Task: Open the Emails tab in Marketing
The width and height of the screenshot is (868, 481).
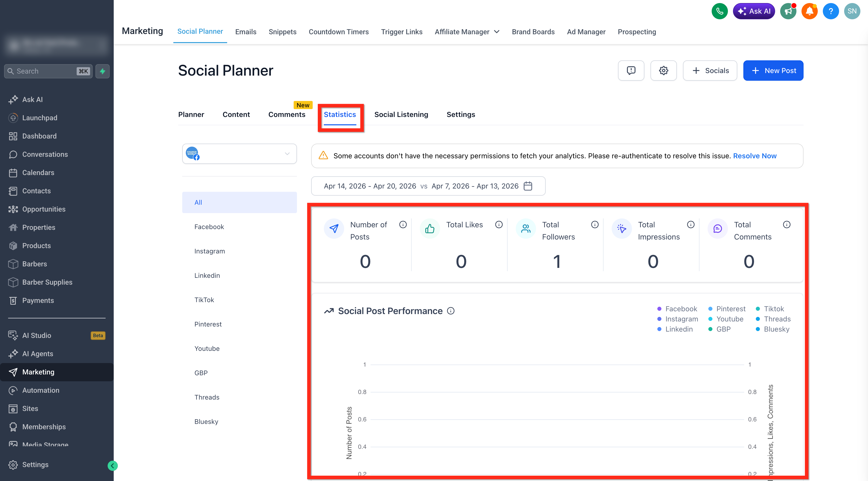Action: 246,32
